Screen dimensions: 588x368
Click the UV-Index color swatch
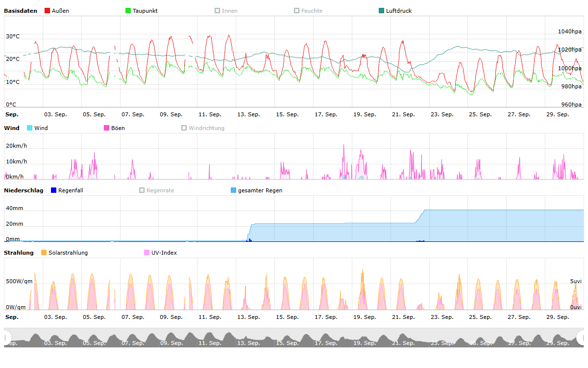click(x=147, y=253)
